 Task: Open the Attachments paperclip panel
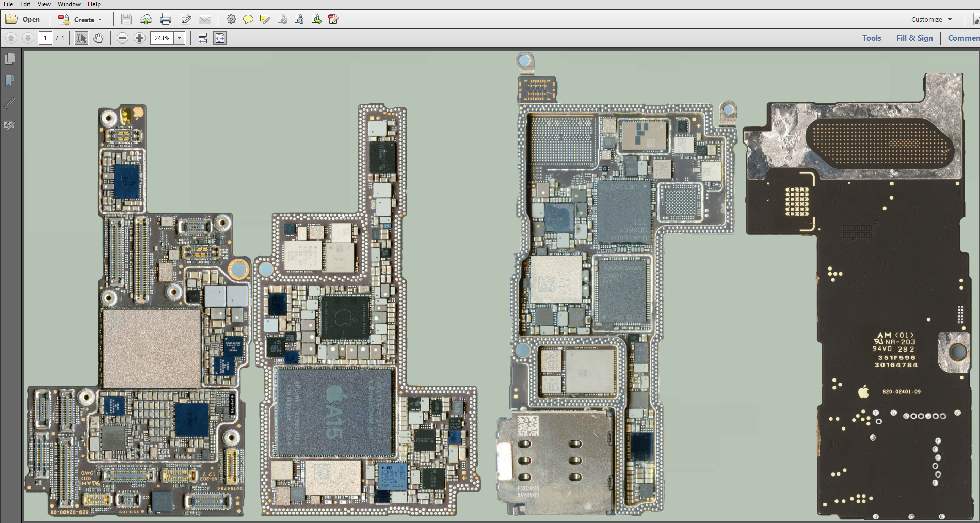point(10,103)
